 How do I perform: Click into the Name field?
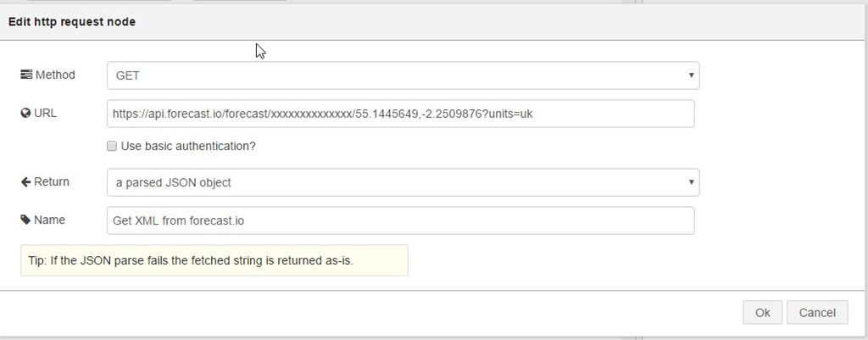400,220
